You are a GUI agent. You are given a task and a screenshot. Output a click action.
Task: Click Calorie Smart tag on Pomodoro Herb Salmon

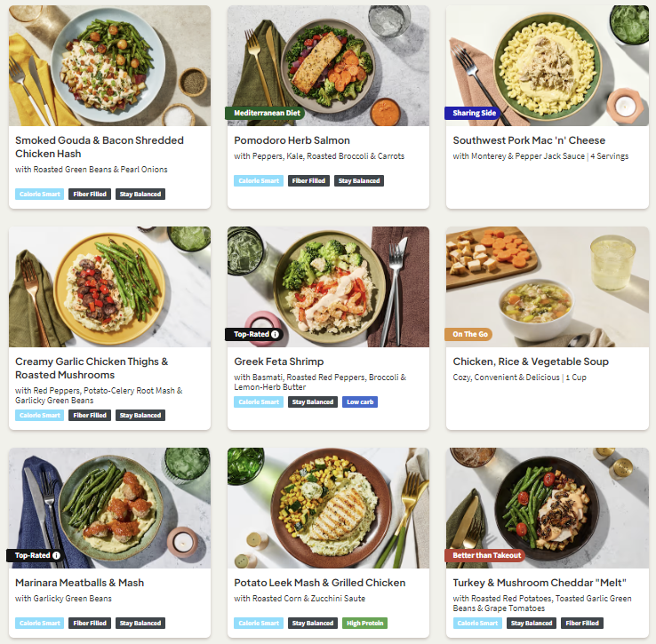pyautogui.click(x=259, y=180)
